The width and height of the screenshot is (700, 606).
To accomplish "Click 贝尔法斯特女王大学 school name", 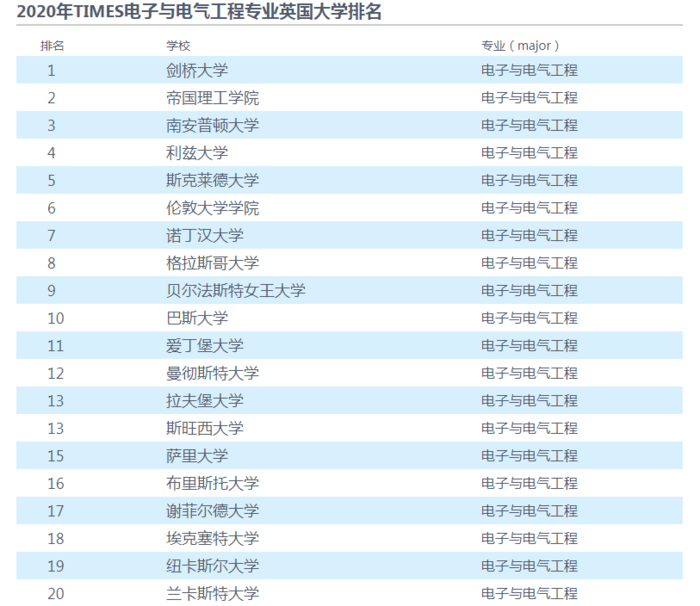I will (236, 291).
